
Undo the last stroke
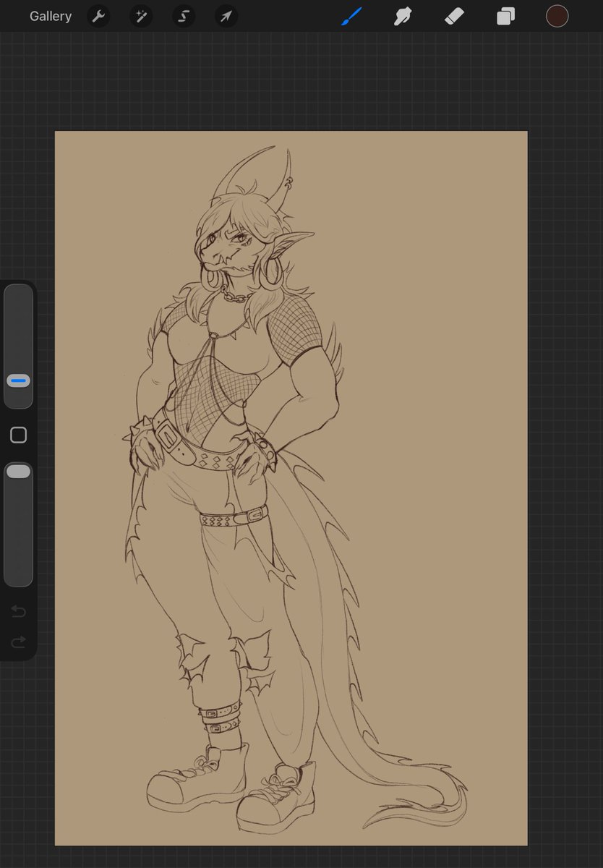point(18,612)
